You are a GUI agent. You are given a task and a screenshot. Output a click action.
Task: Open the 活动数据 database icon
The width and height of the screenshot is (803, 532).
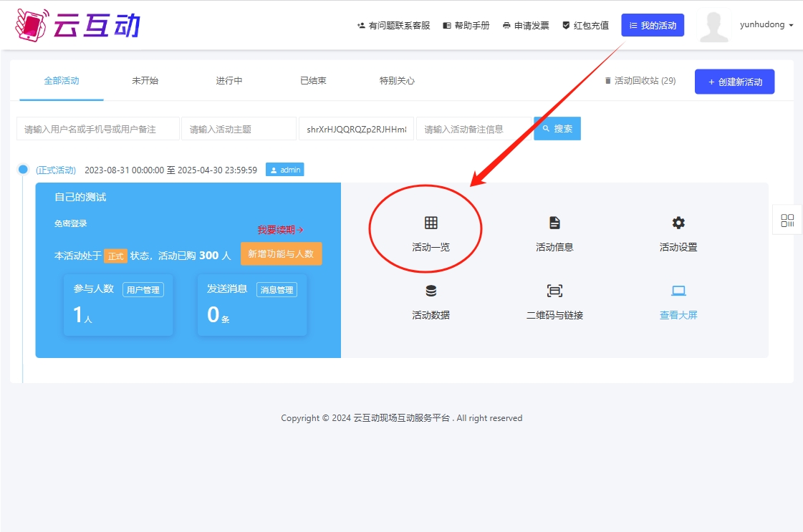431,291
